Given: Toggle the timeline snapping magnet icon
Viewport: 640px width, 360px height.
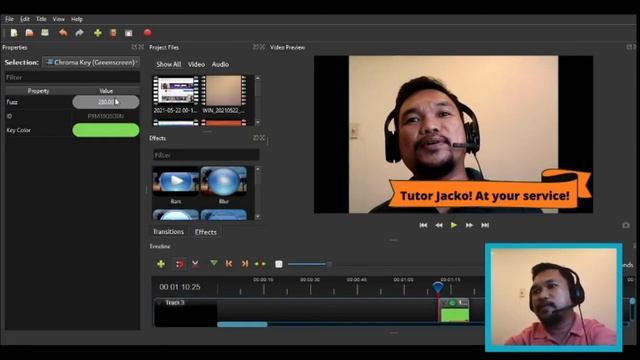Looking at the screenshot, I should (x=180, y=264).
